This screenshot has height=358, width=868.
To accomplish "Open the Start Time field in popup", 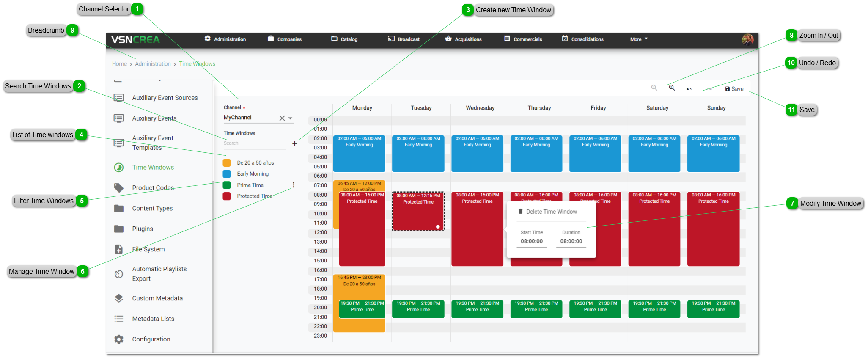I will [x=532, y=241].
